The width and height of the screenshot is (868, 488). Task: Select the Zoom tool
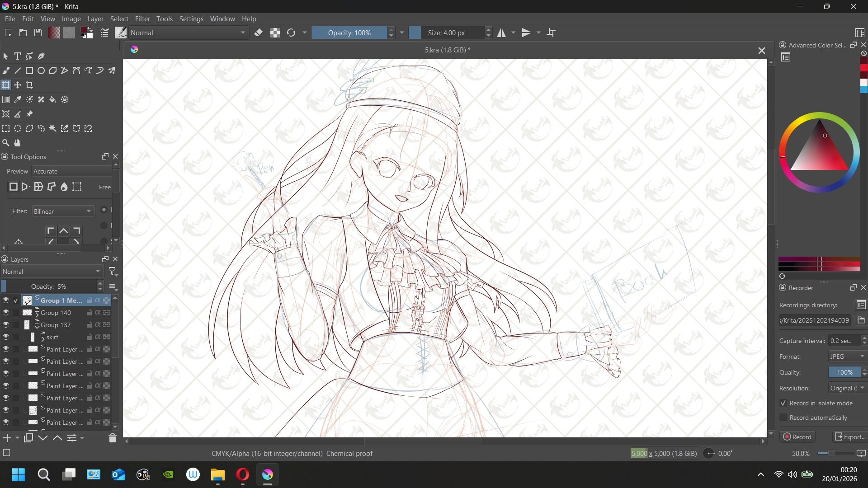(6, 143)
